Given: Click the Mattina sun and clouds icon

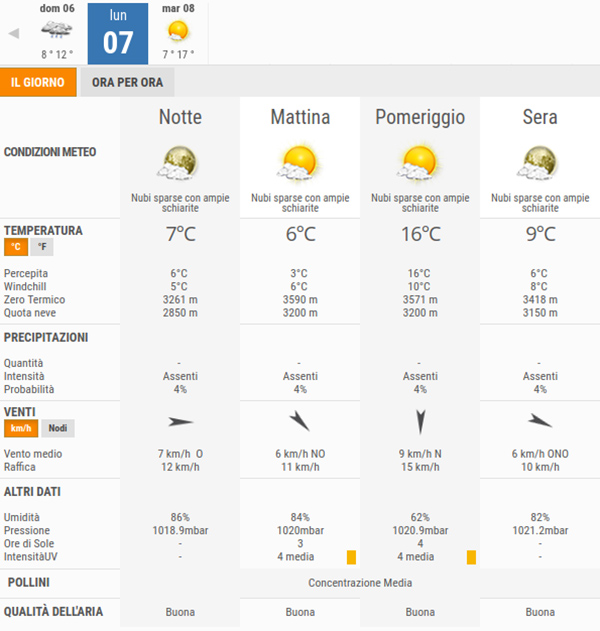Looking at the screenshot, I should 298,162.
